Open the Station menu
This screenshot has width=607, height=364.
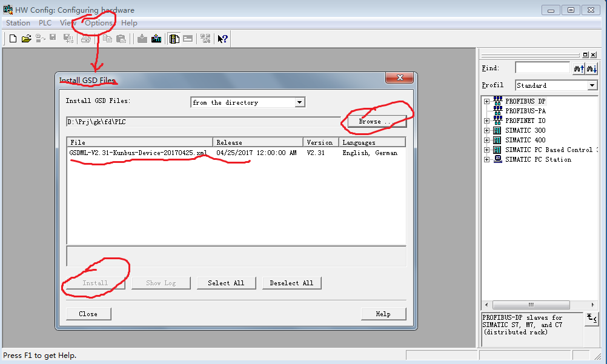tap(17, 22)
